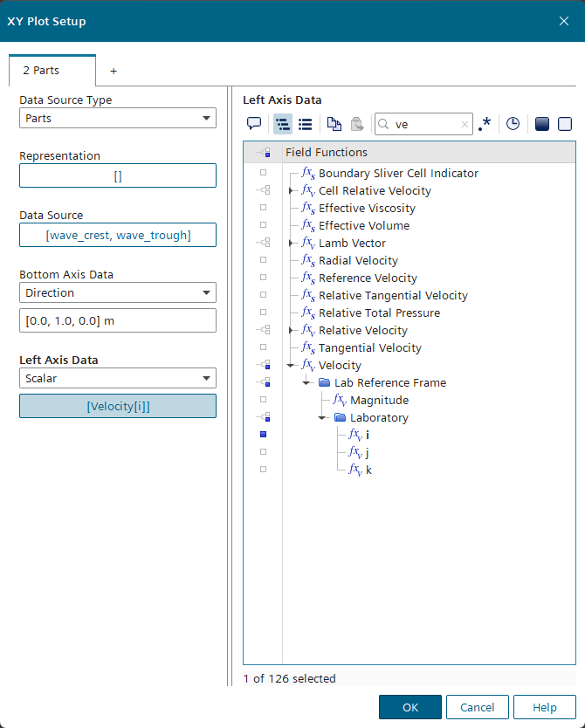Viewport: 585px width, 728px height.
Task: Click the copy selection toolbar icon
Action: tap(335, 124)
